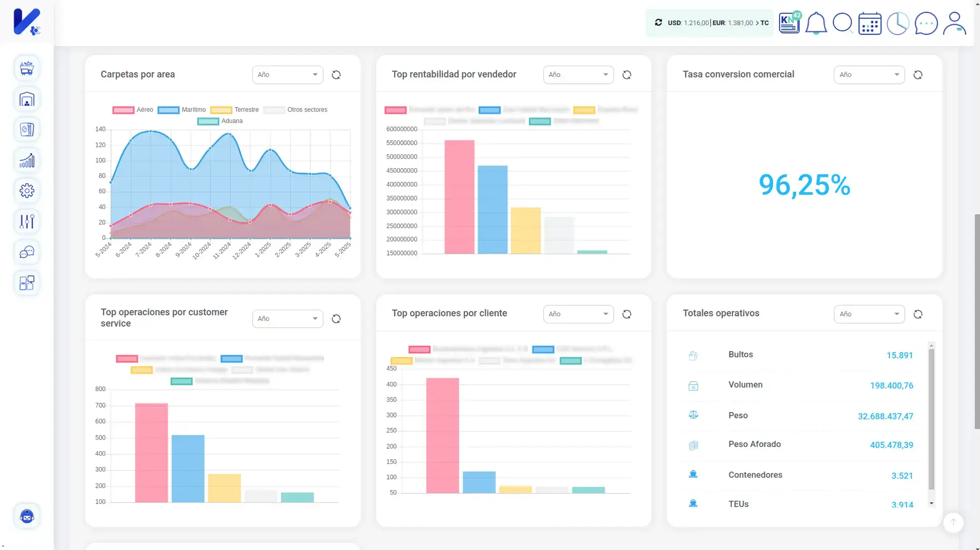Refresh the Top rentabilidad por vendedor chart
The image size is (980, 550).
626,74
